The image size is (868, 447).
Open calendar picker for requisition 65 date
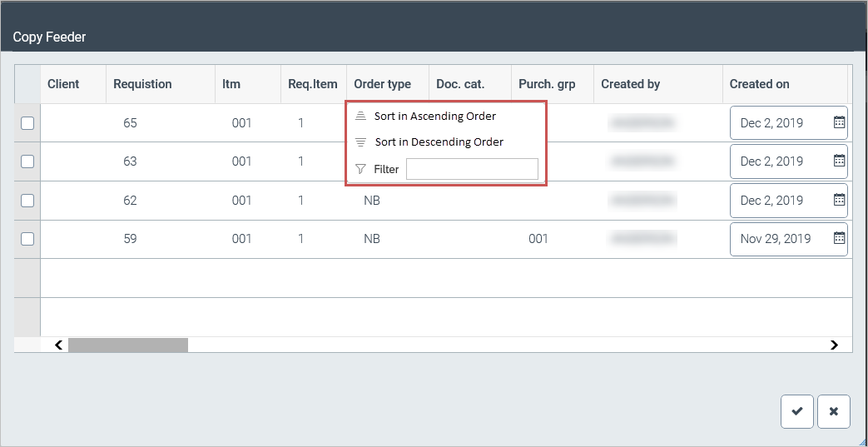[839, 122]
